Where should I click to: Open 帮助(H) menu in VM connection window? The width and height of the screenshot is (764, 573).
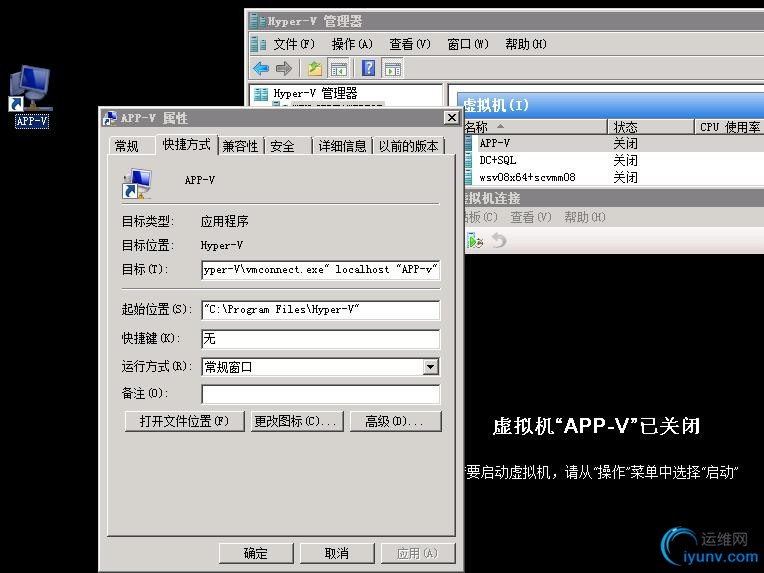pyautogui.click(x=585, y=217)
